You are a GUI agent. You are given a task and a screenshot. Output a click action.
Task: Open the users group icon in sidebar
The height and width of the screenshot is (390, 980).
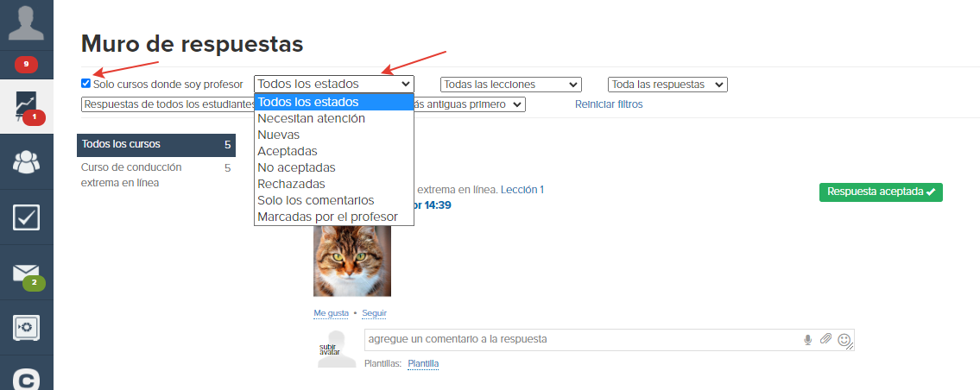click(x=26, y=162)
